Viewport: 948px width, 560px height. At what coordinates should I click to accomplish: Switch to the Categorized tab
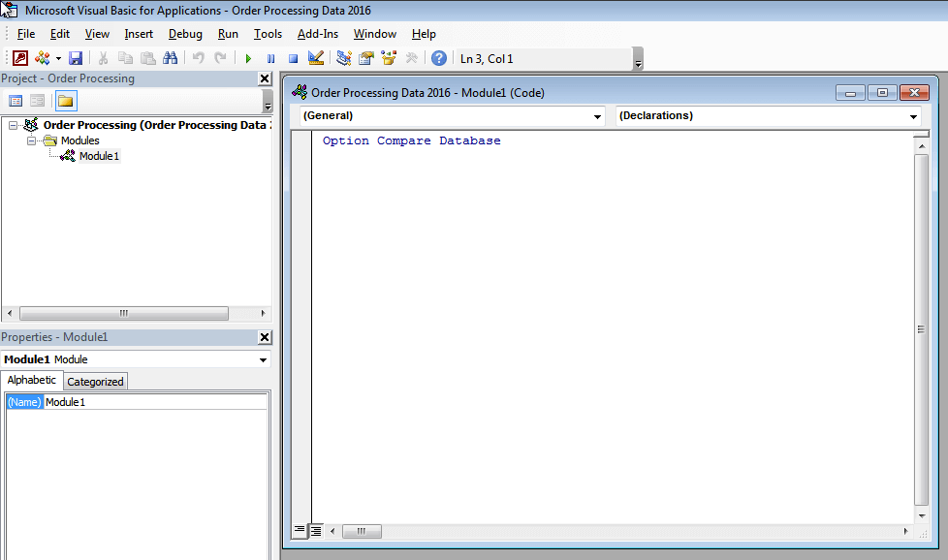click(x=95, y=382)
